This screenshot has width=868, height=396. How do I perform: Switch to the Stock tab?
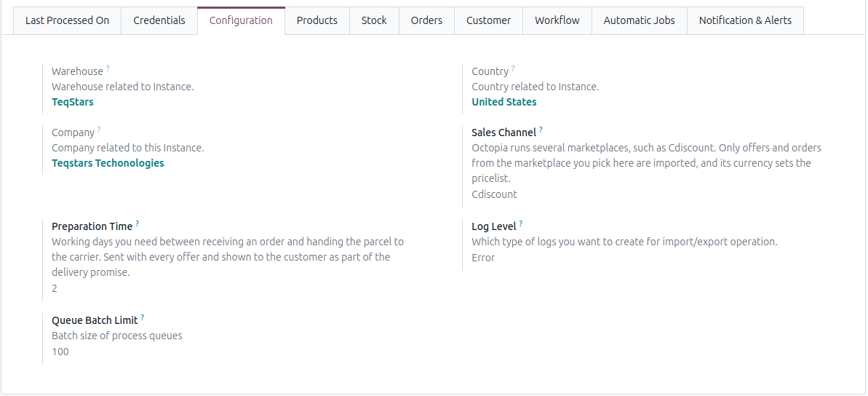coord(374,20)
